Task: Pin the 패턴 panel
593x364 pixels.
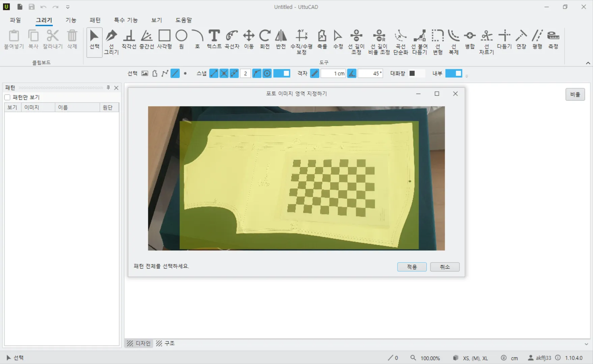Action: 108,88
